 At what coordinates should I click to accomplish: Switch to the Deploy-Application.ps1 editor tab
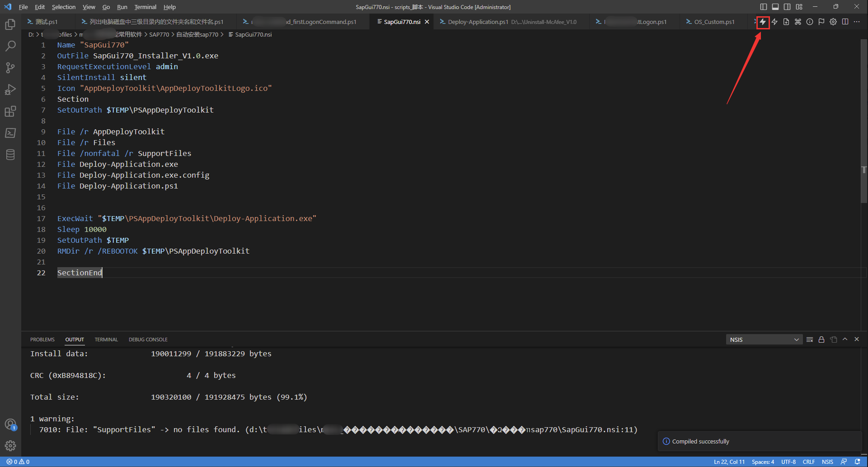512,22
